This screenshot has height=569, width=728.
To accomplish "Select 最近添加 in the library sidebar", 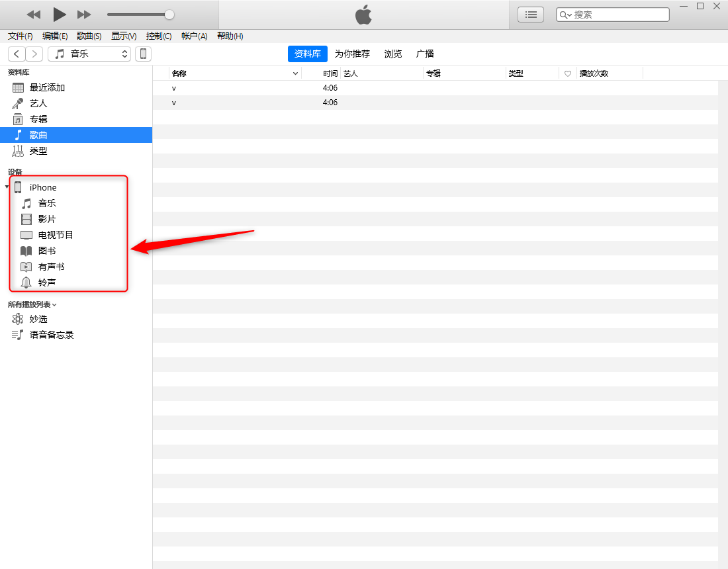I will 76,88.
